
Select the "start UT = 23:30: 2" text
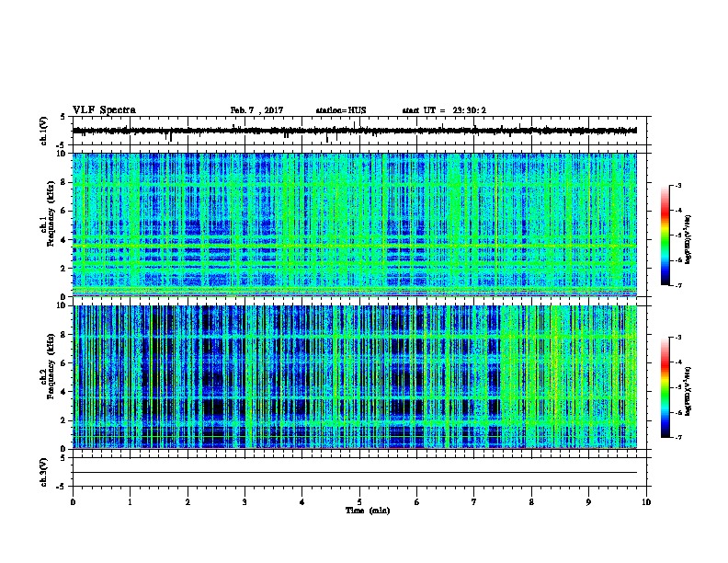tap(444, 110)
